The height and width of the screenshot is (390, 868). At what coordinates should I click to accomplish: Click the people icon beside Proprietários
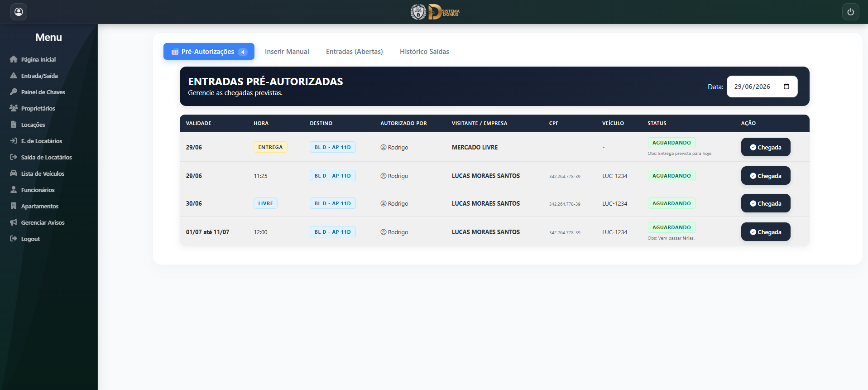click(14, 108)
